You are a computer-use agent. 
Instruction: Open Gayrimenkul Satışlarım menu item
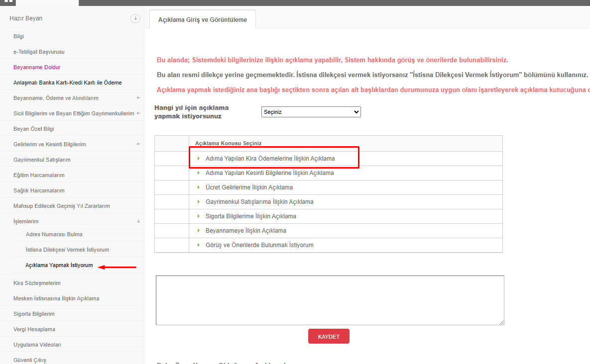coord(42,160)
